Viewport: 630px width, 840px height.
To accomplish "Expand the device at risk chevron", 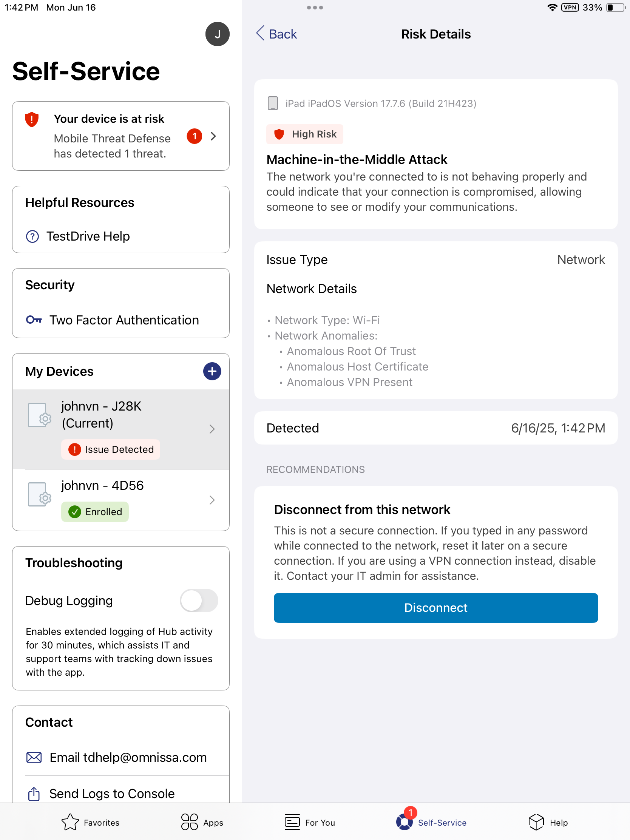I will 213,136.
